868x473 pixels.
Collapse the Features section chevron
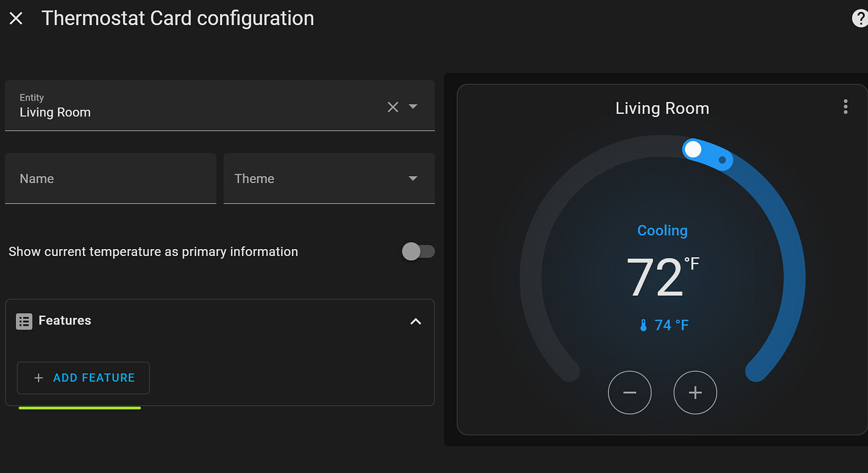click(x=416, y=321)
